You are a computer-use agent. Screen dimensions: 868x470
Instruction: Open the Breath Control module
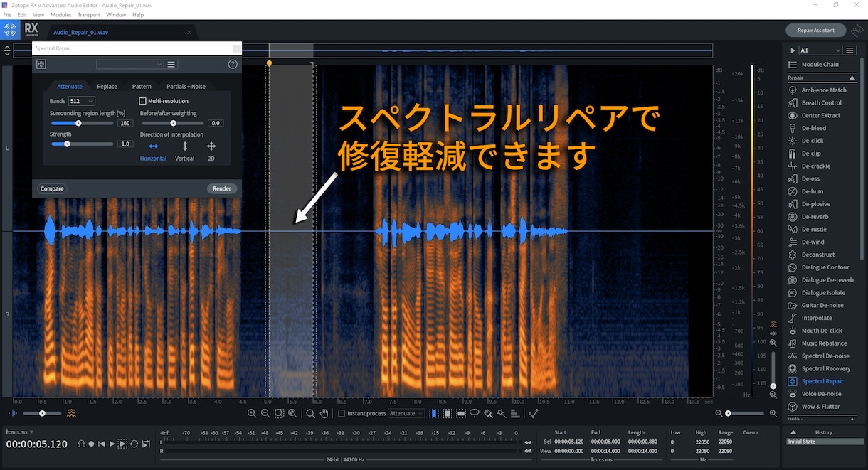(822, 102)
